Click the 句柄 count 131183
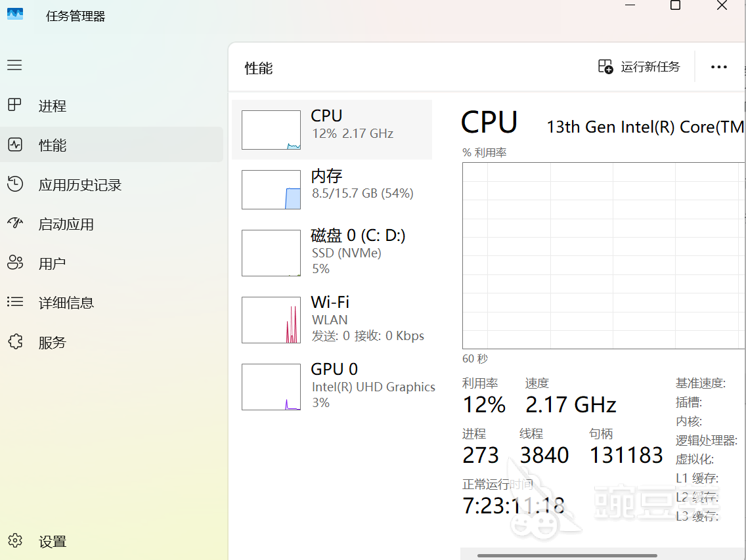The image size is (746, 560). click(626, 455)
